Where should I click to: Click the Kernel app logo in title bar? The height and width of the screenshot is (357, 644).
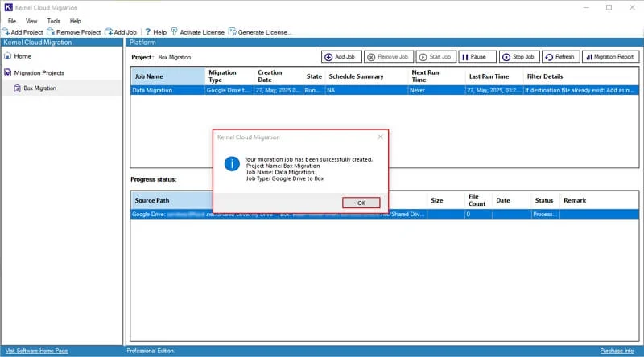pos(8,7)
